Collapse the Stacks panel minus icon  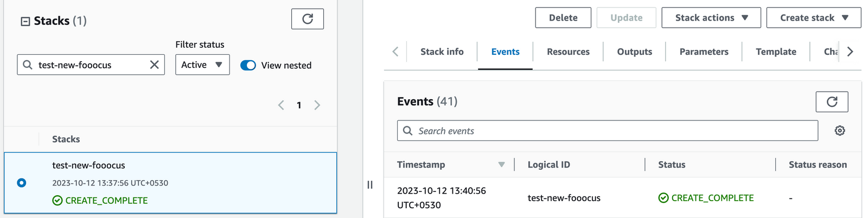[25, 22]
